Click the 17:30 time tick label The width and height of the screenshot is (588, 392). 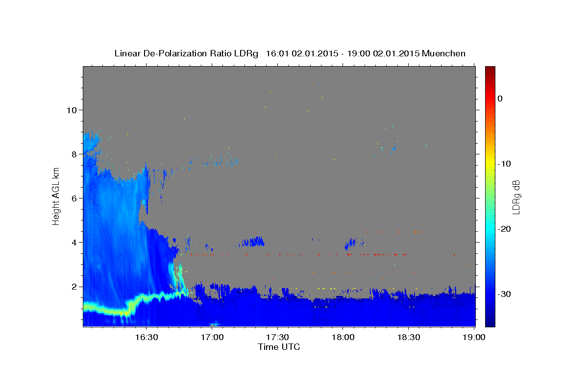click(x=277, y=338)
